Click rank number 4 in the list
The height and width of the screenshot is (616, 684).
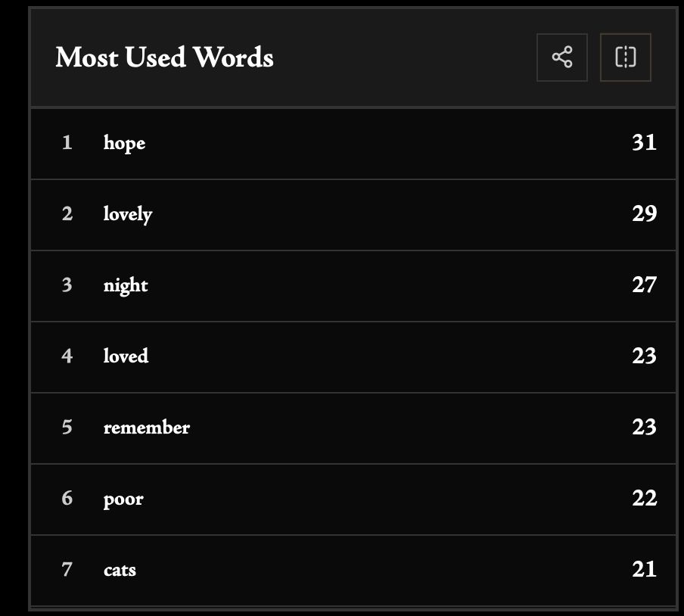tap(67, 356)
